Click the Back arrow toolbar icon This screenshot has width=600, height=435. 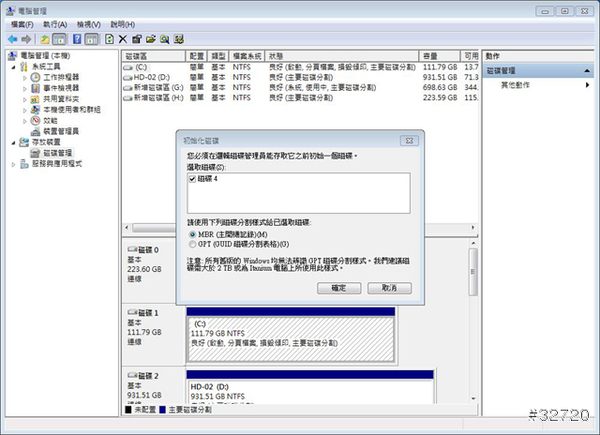11,38
